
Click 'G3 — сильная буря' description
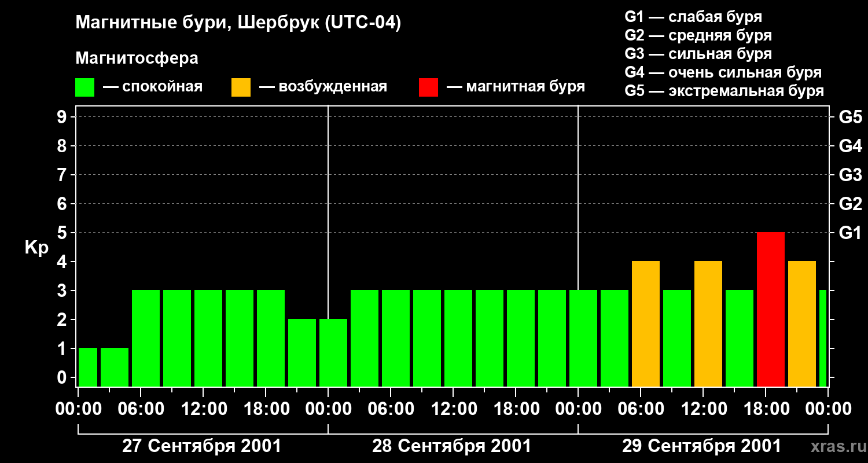[x=698, y=54]
